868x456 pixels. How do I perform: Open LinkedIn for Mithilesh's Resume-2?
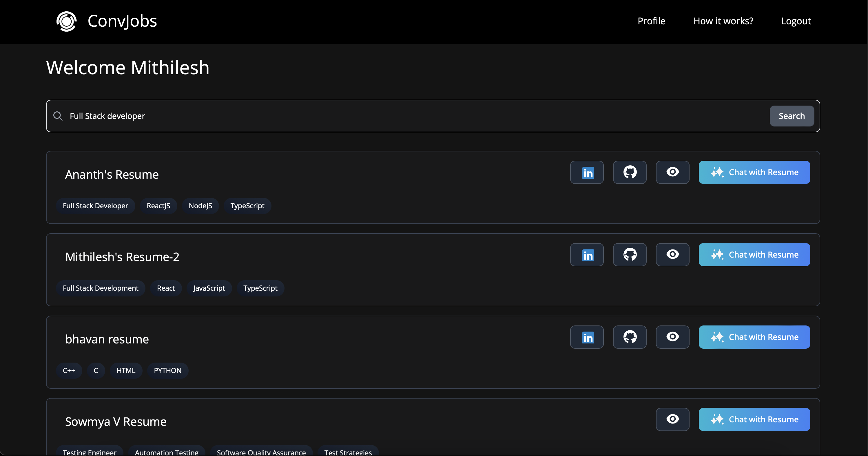(587, 255)
